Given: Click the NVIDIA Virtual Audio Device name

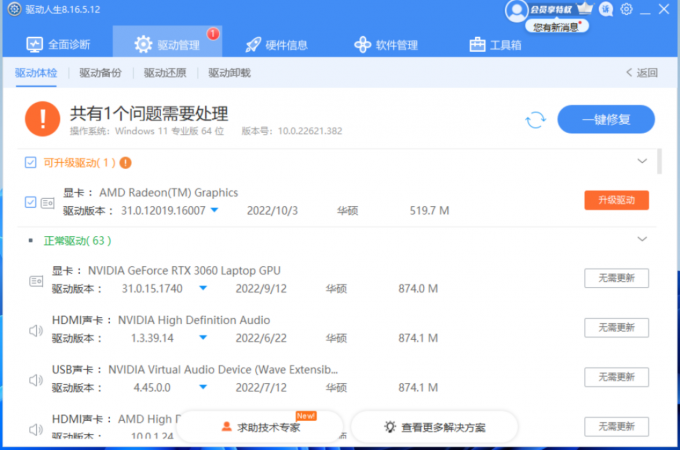Looking at the screenshot, I should pos(223,369).
